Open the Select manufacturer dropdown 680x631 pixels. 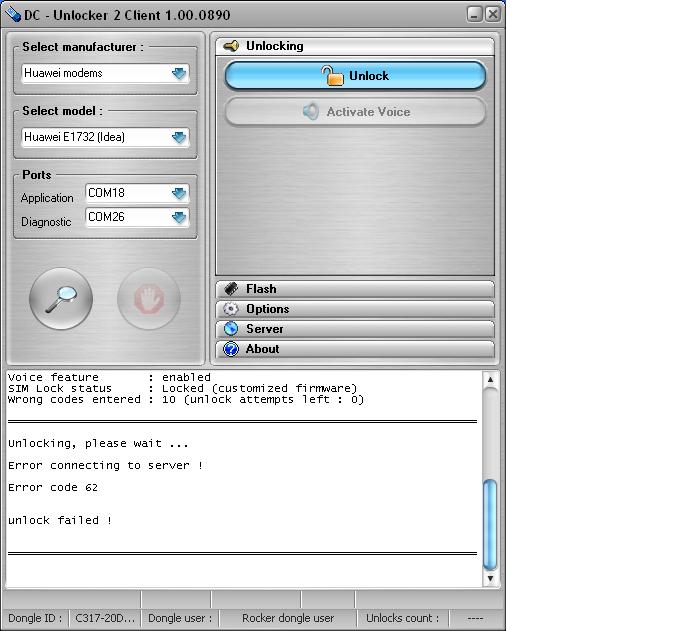179,73
